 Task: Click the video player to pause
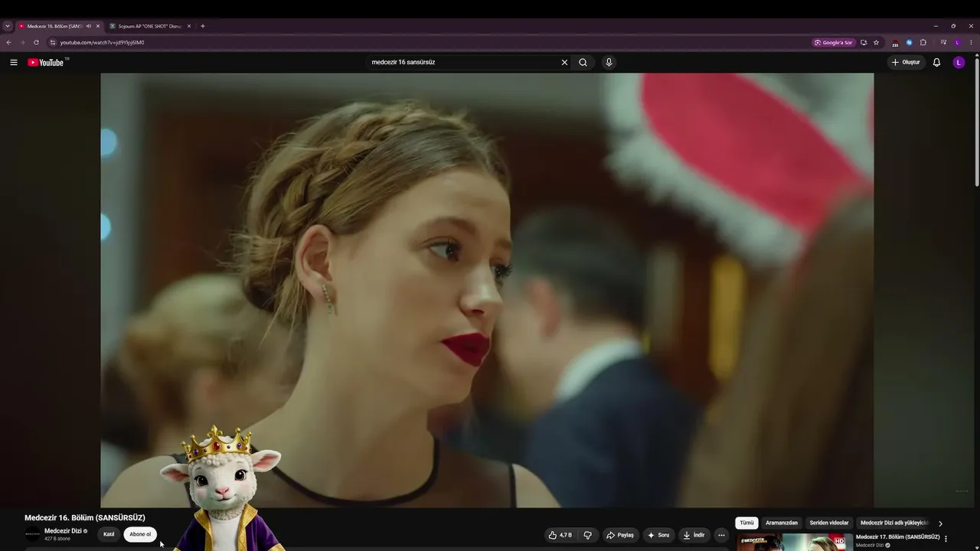pos(487,290)
